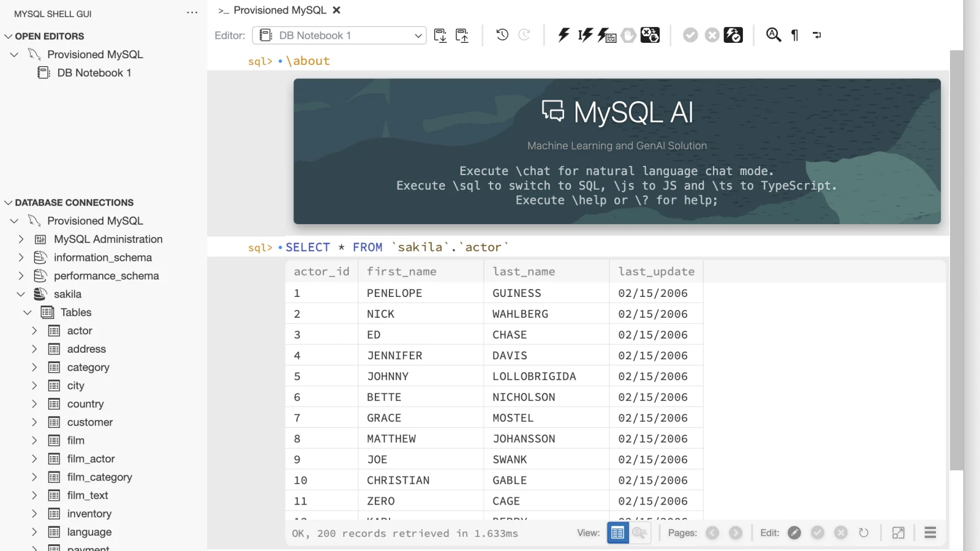Toggle show invisible characters pilcrow icon
This screenshot has height=551, width=980.
pyautogui.click(x=795, y=35)
